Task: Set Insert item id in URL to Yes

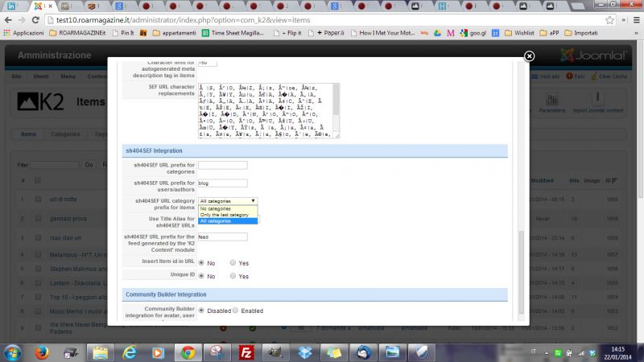Action: pyautogui.click(x=233, y=263)
